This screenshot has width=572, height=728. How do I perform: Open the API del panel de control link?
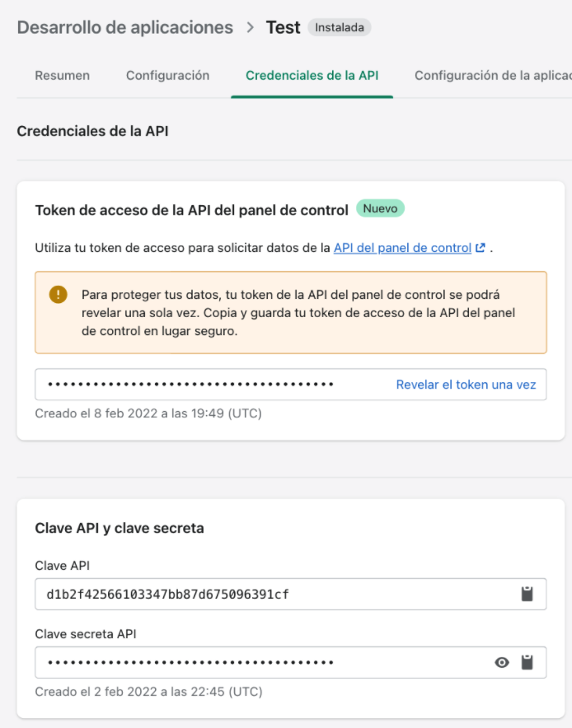coord(402,247)
